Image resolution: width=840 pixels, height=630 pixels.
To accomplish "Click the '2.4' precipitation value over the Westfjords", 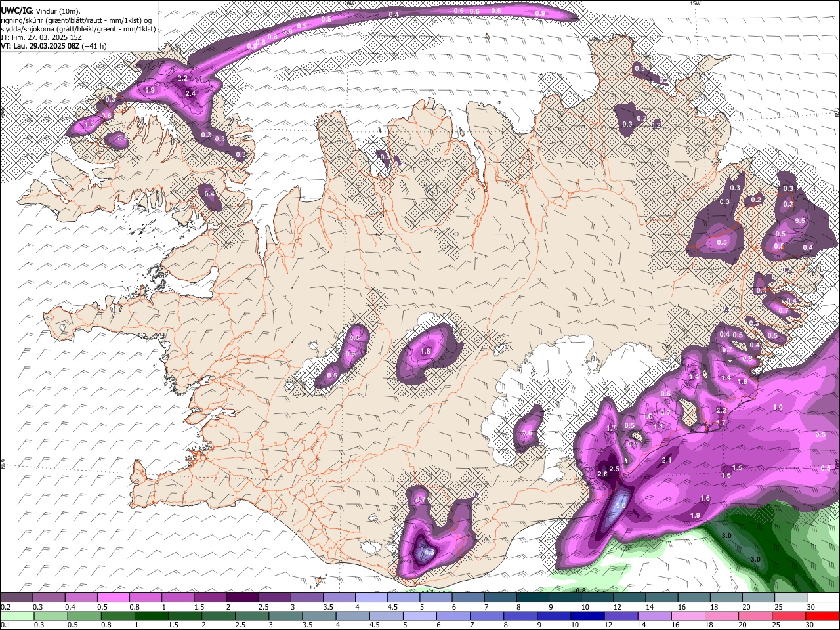I will (190, 94).
